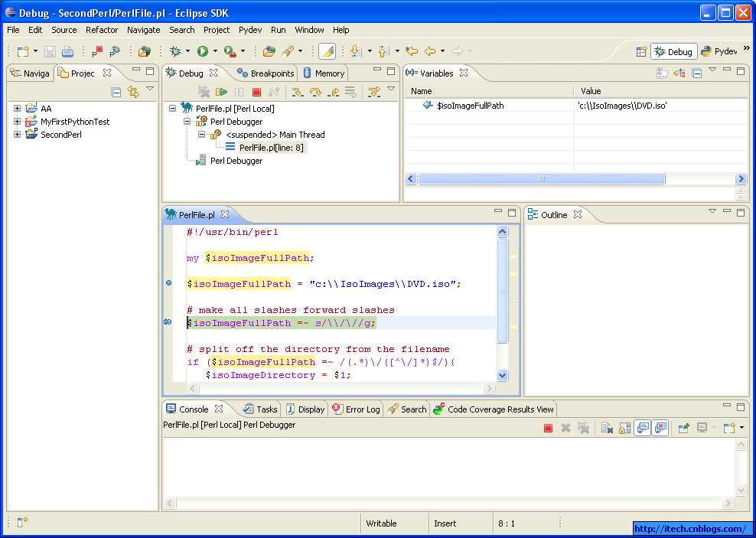756x538 pixels.
Task: Open New Console dropdown arrow
Action: tap(741, 428)
